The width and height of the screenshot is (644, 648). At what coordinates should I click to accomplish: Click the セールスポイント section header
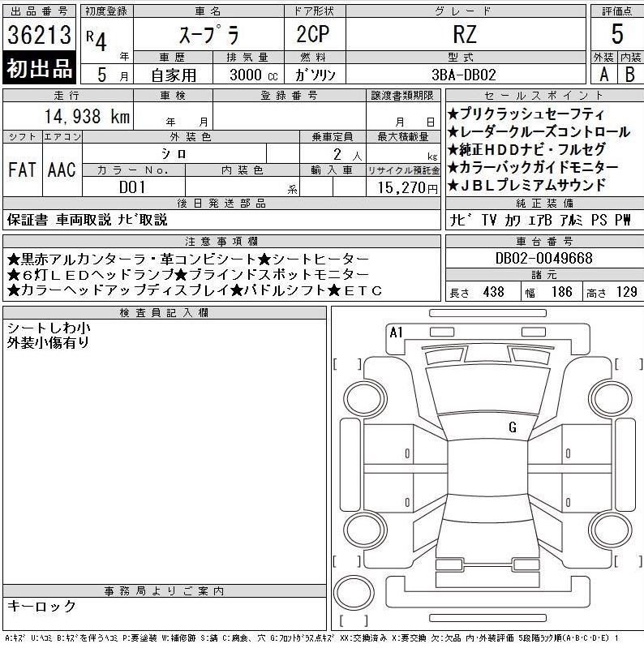tap(544, 96)
